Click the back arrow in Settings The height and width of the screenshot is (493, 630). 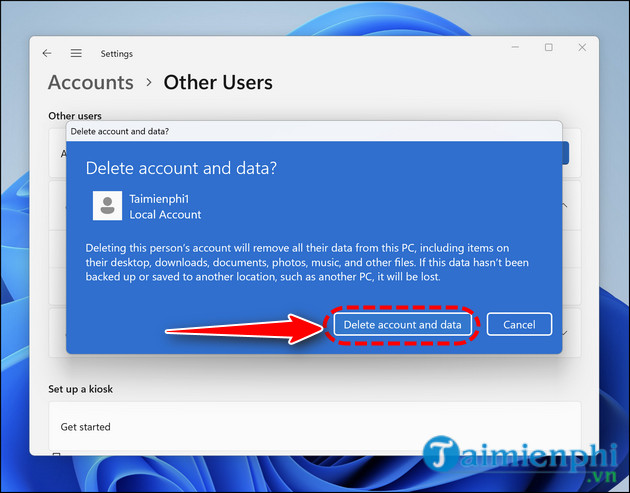[47, 53]
